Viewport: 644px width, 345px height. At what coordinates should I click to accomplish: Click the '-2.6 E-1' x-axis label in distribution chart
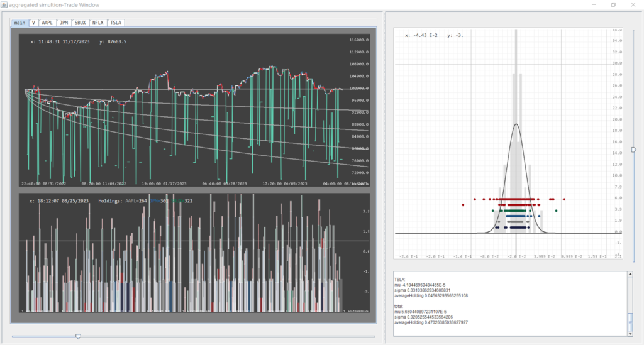point(409,256)
